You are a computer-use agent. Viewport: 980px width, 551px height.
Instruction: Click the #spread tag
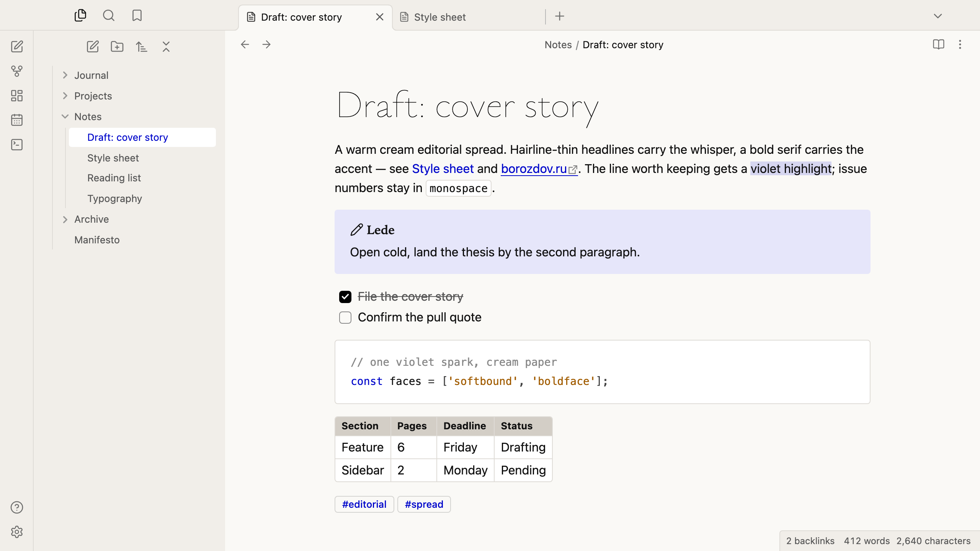pos(424,504)
